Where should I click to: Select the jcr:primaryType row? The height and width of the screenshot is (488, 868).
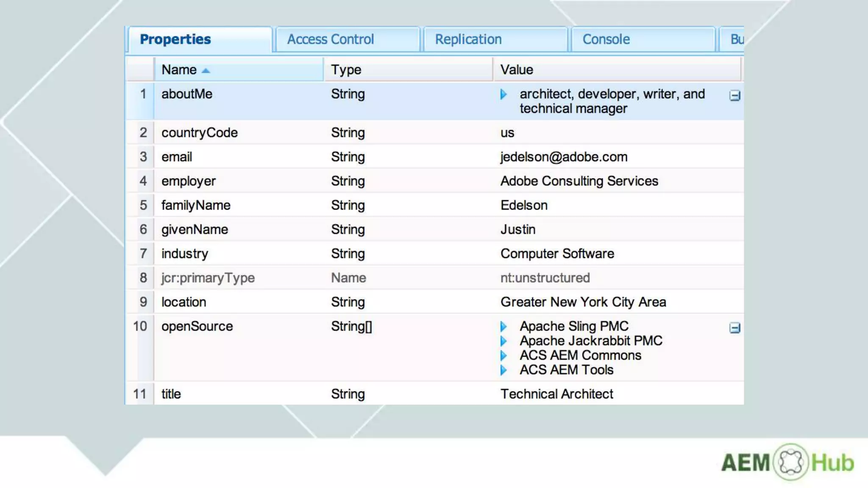tap(208, 278)
